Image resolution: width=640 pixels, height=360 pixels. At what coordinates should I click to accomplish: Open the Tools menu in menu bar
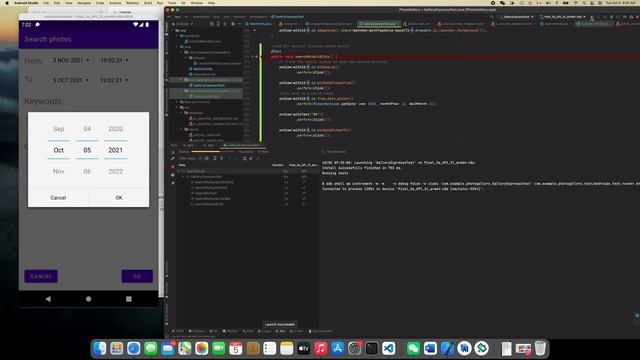pyautogui.click(x=172, y=3)
